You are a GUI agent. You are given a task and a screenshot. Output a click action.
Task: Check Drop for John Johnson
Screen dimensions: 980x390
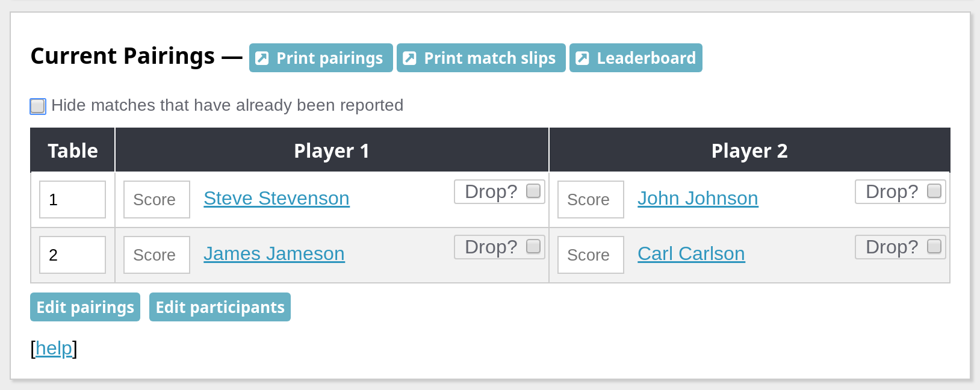point(934,191)
